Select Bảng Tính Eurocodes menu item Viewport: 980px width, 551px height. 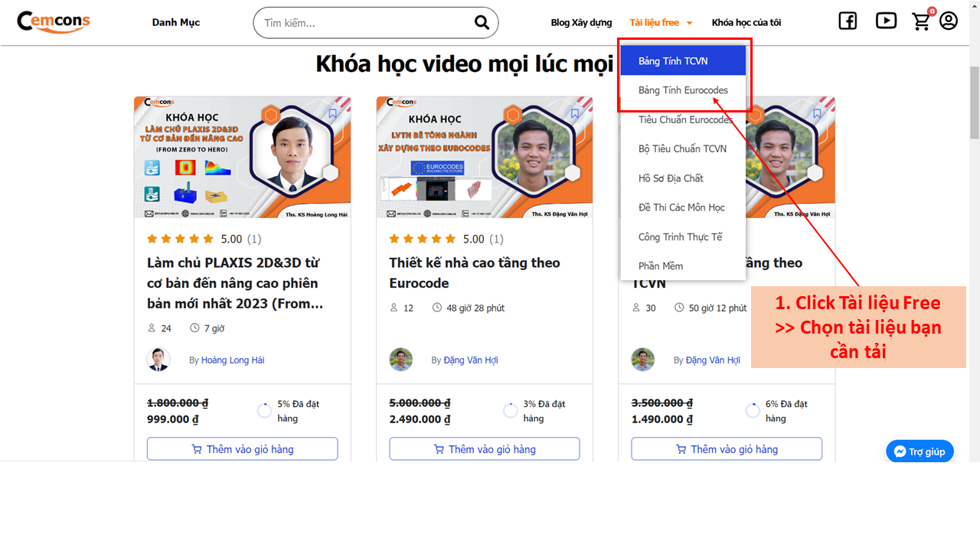pos(683,90)
